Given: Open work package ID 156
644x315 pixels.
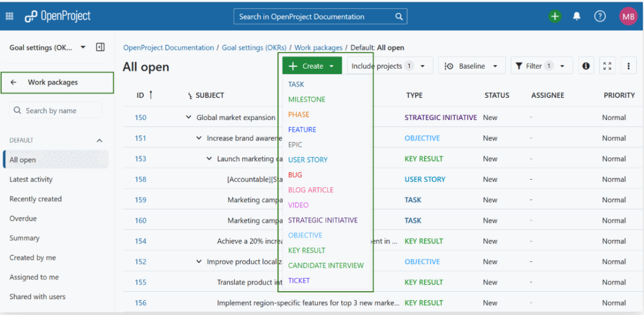Looking at the screenshot, I should 141,302.
